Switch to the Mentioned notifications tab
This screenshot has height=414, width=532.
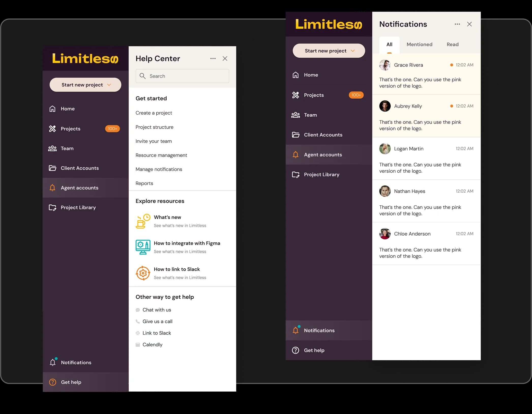click(x=419, y=44)
